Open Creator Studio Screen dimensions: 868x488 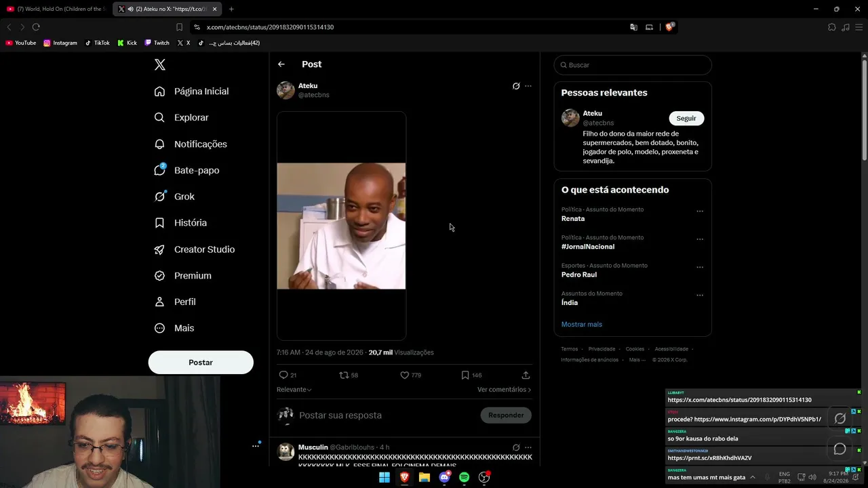pyautogui.click(x=195, y=249)
